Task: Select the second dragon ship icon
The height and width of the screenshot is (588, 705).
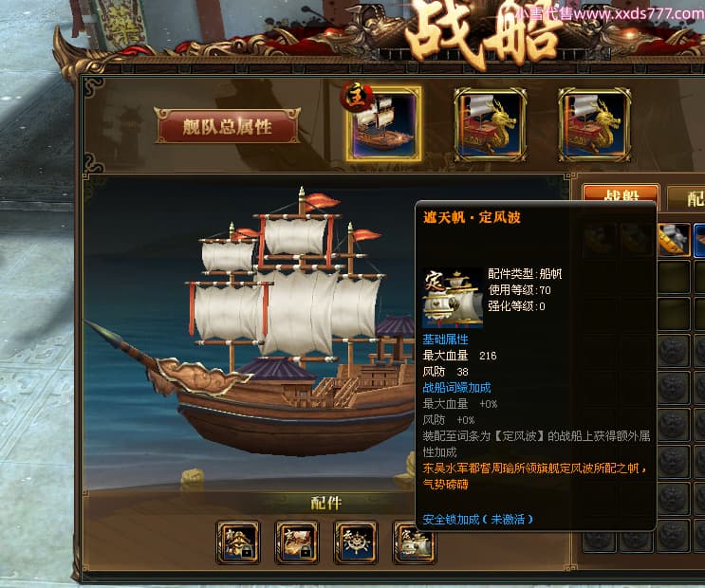Action: click(490, 124)
